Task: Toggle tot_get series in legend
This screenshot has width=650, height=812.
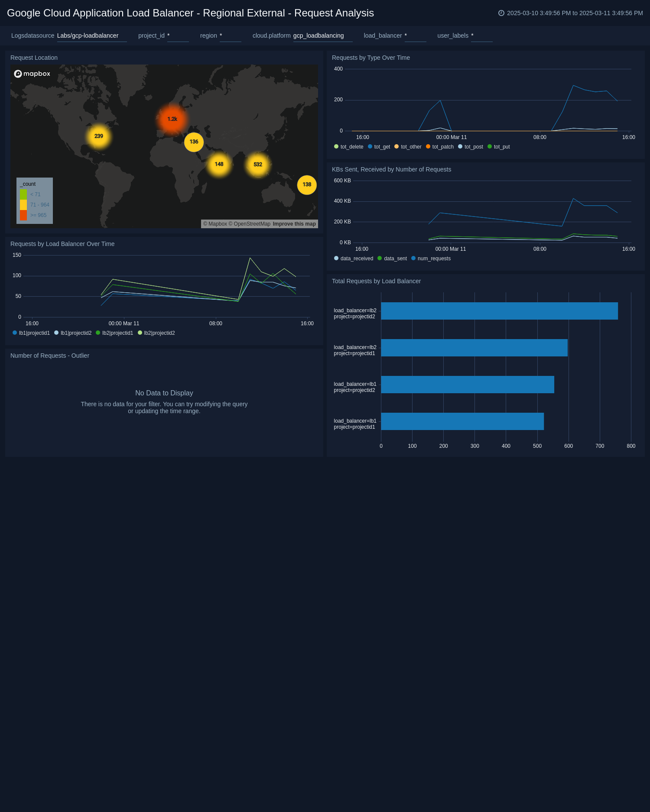Action: click(x=379, y=147)
